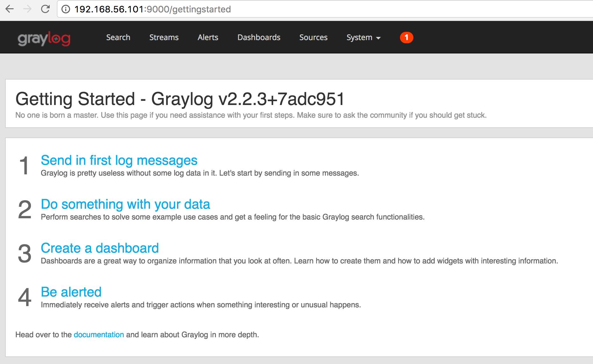Open the Search menu item
Screen dimensions: 593x364
pos(118,38)
